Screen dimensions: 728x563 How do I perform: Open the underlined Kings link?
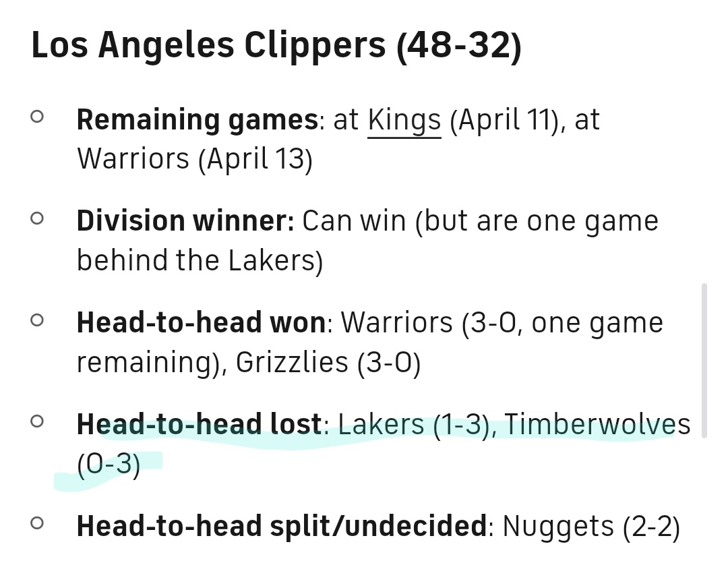point(404,121)
